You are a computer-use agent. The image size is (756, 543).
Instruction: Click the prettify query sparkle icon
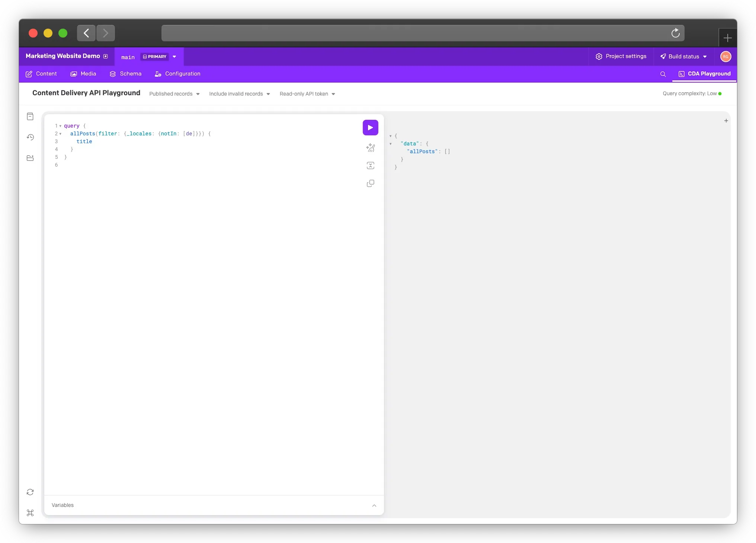pyautogui.click(x=370, y=148)
